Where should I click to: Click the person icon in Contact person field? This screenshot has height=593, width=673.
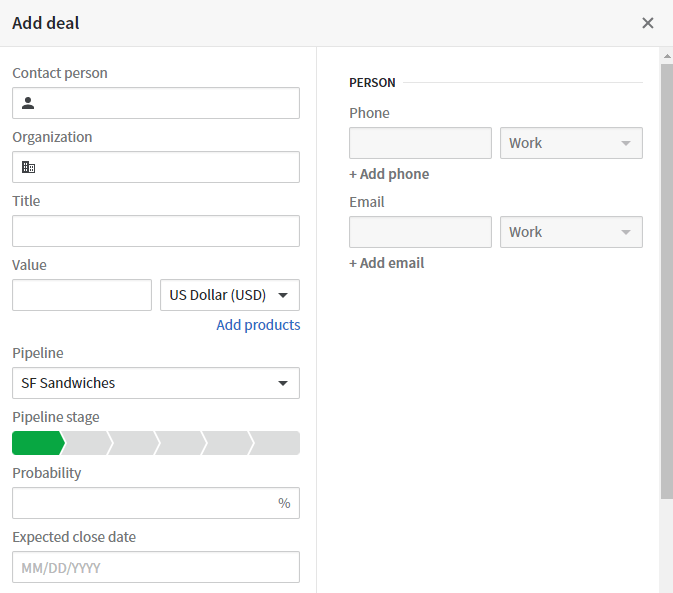coord(28,103)
